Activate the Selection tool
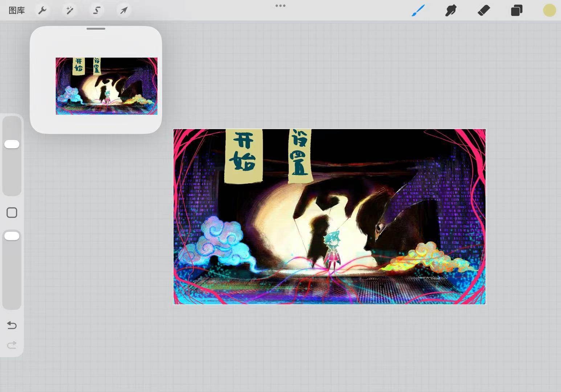561x392 pixels. 97,11
